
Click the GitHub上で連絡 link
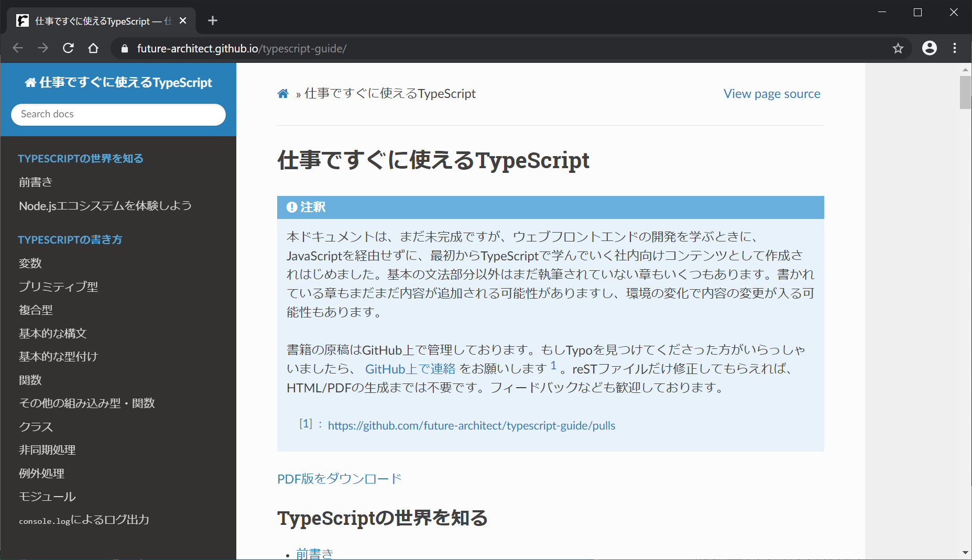[x=410, y=369]
